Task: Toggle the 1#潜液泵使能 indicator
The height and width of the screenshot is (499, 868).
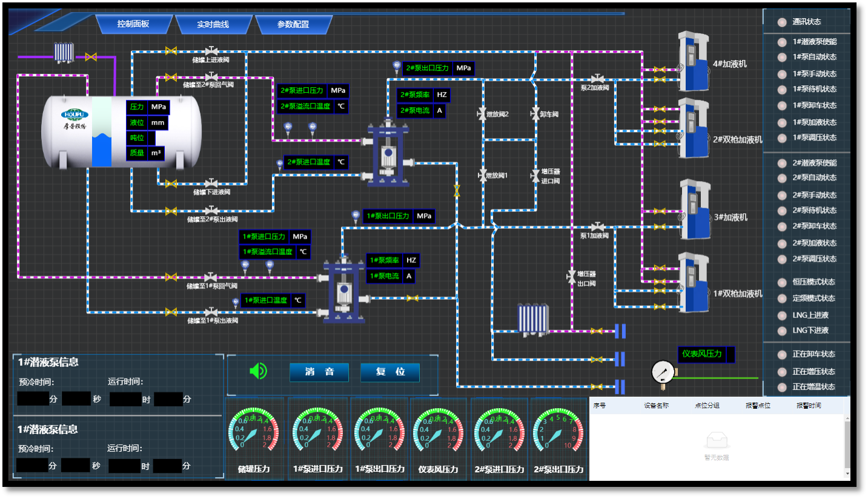Action: 781,42
